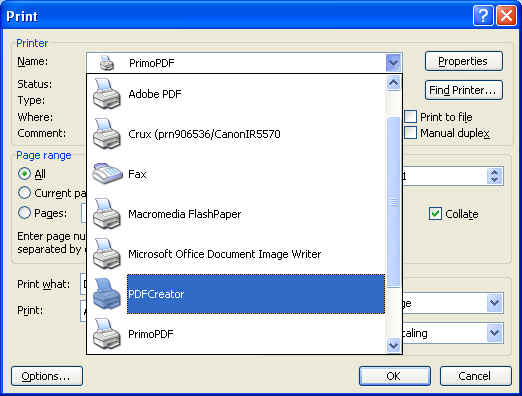Click the Fax machine icon
This screenshot has height=396, width=522.
(107, 174)
